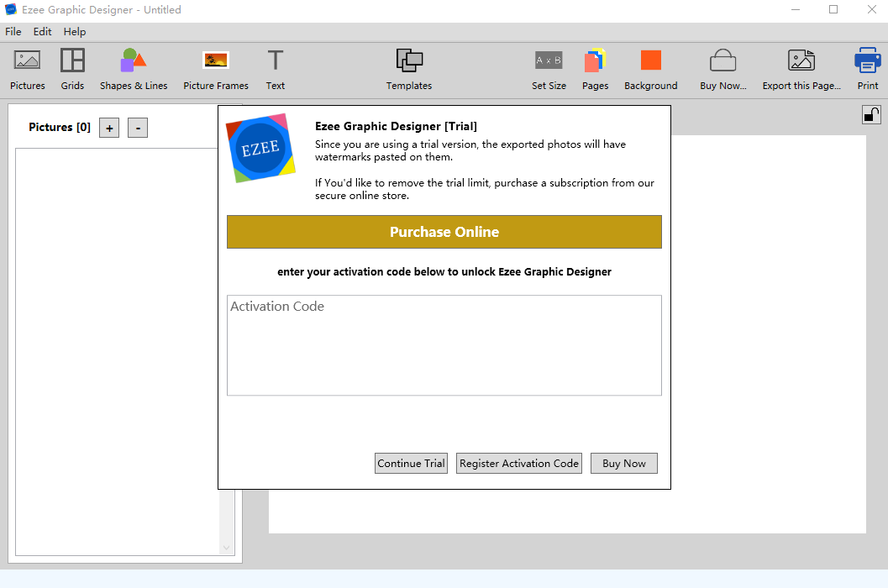This screenshot has height=588, width=888.
Task: Click Register Activation Code button
Action: coord(519,464)
